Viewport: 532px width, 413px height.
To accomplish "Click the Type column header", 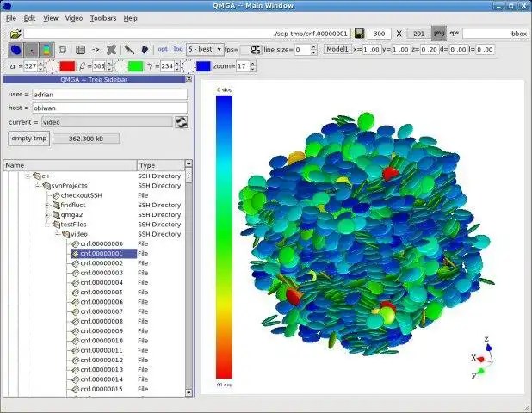I will pyautogui.click(x=161, y=165).
